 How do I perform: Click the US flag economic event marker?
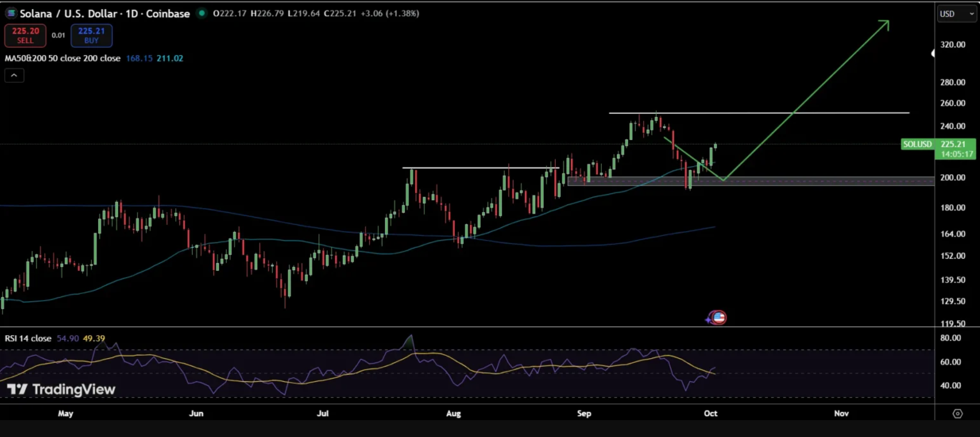point(719,318)
